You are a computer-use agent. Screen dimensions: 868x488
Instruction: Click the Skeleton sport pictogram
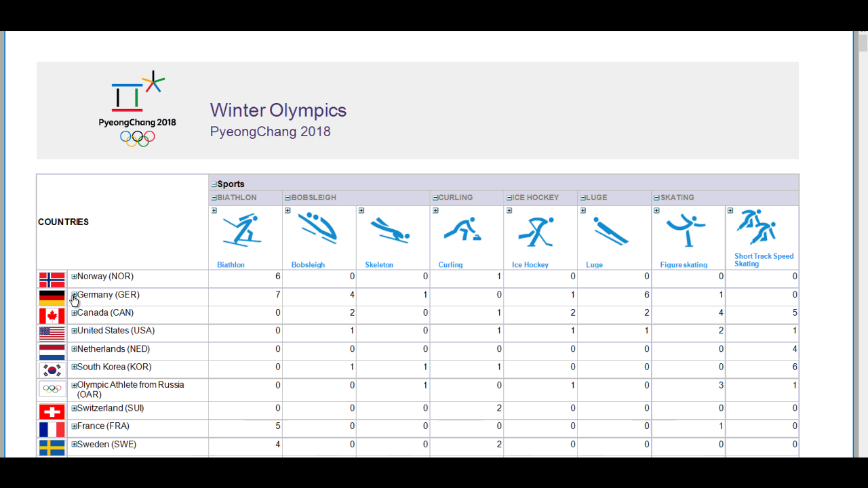point(391,230)
